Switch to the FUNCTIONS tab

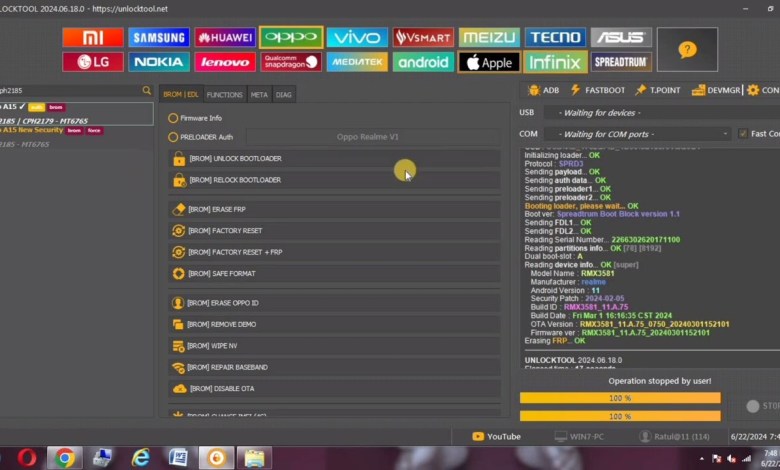[x=224, y=95]
